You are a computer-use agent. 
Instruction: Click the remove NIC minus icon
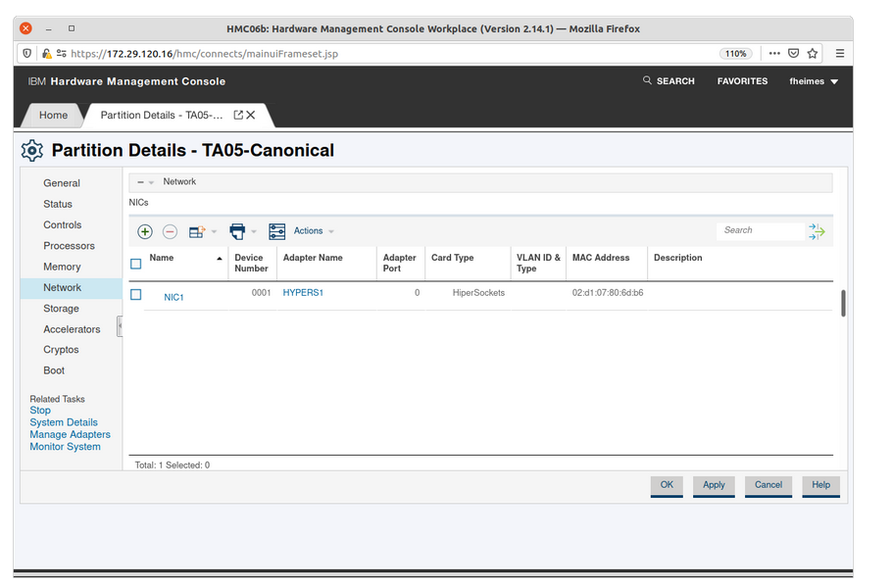point(170,231)
